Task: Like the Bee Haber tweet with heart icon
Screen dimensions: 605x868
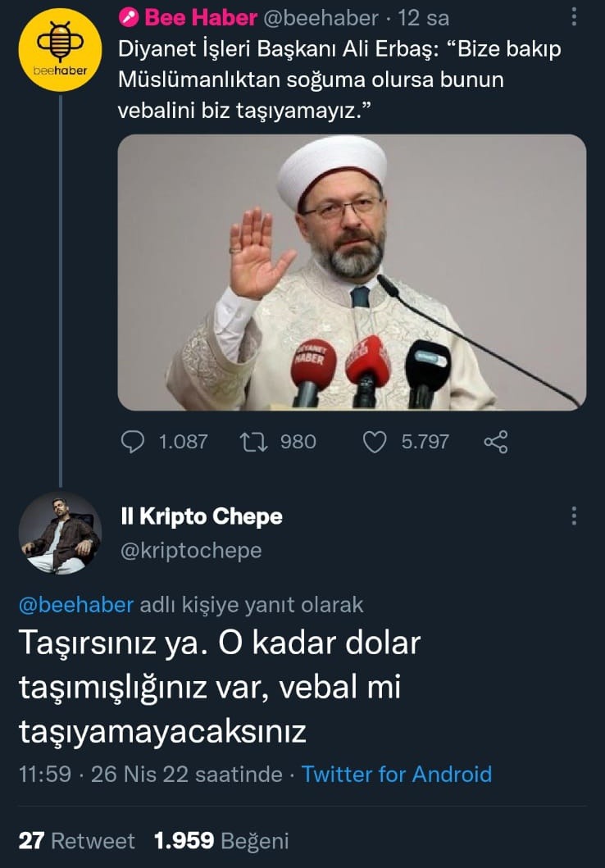Action: [x=374, y=442]
